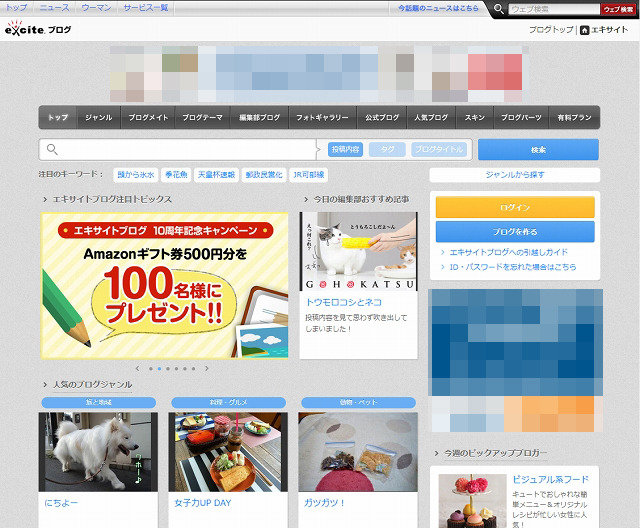Open the white dog photo thumbnail
Viewport: 640px width, 528px height.
(x=98, y=452)
